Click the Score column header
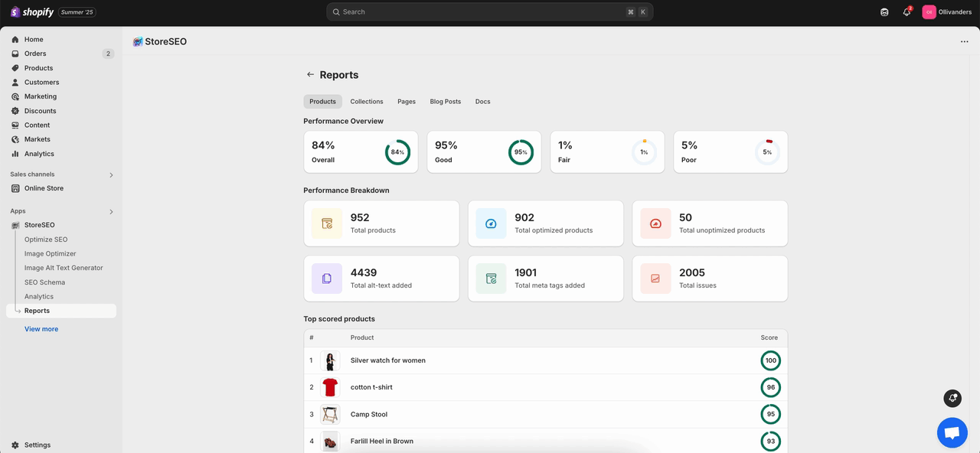 769,337
